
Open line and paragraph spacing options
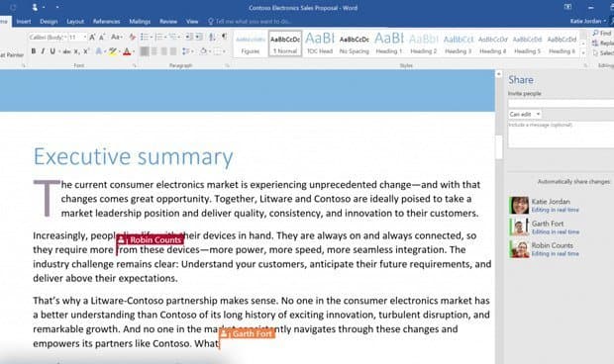tap(187, 51)
